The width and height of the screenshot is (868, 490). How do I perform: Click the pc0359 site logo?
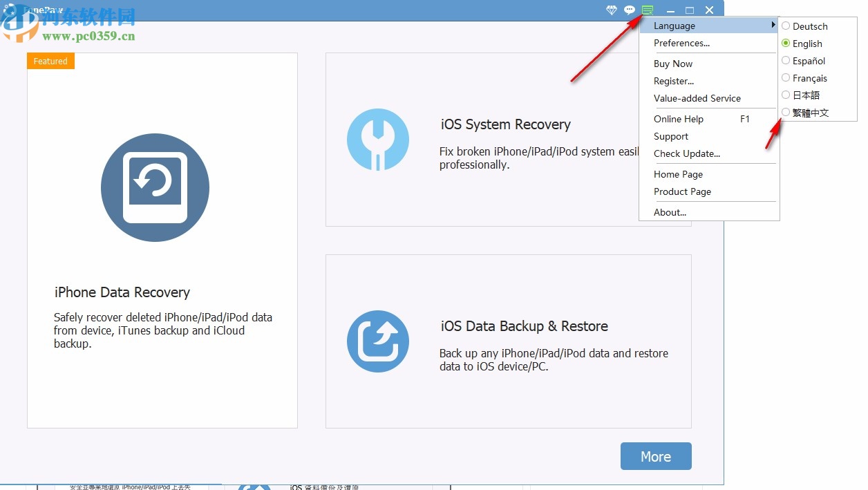tap(17, 26)
